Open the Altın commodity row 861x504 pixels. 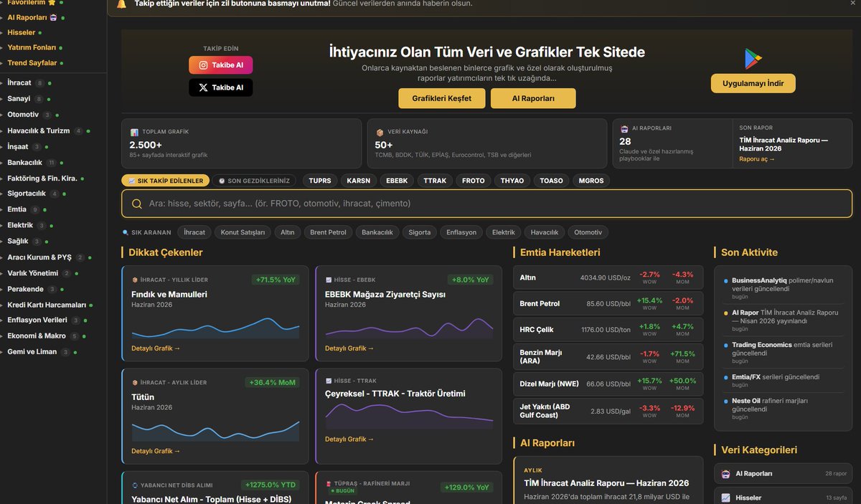tap(608, 277)
